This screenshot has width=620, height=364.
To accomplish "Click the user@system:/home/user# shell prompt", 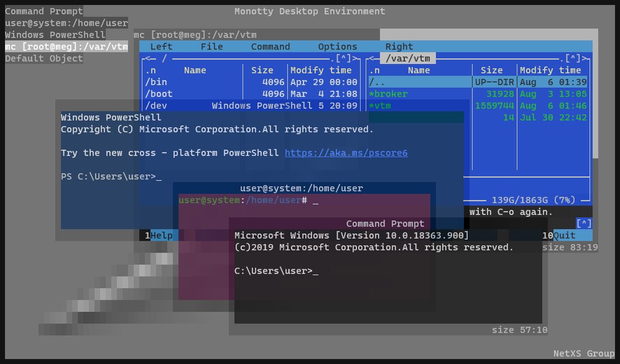I will click(248, 201).
